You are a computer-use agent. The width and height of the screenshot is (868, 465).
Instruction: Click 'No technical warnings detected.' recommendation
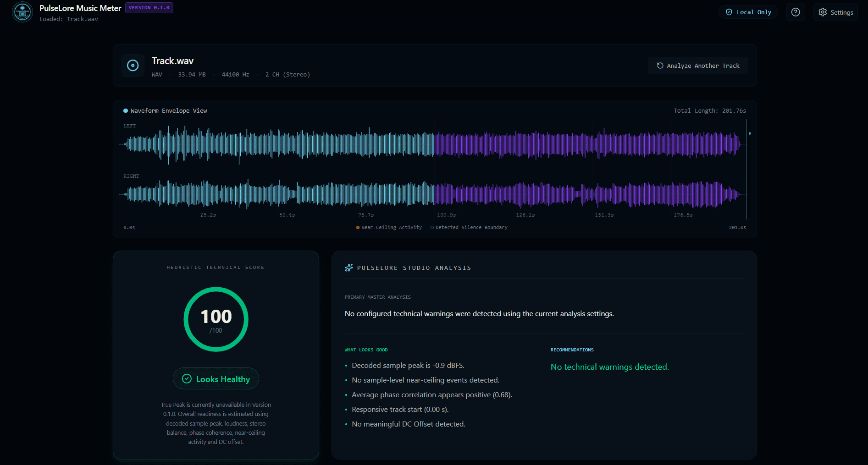click(x=610, y=367)
